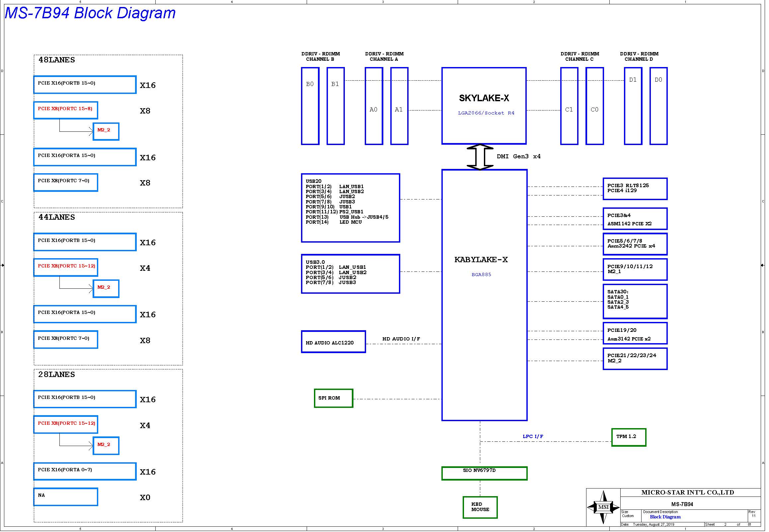The image size is (769, 532).
Task: Select the SIO NV6797D block
Action: click(484, 473)
